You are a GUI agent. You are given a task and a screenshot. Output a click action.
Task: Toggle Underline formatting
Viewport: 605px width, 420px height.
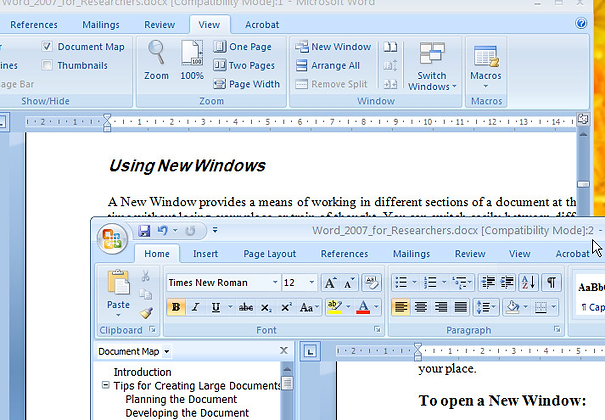pyautogui.click(x=216, y=307)
